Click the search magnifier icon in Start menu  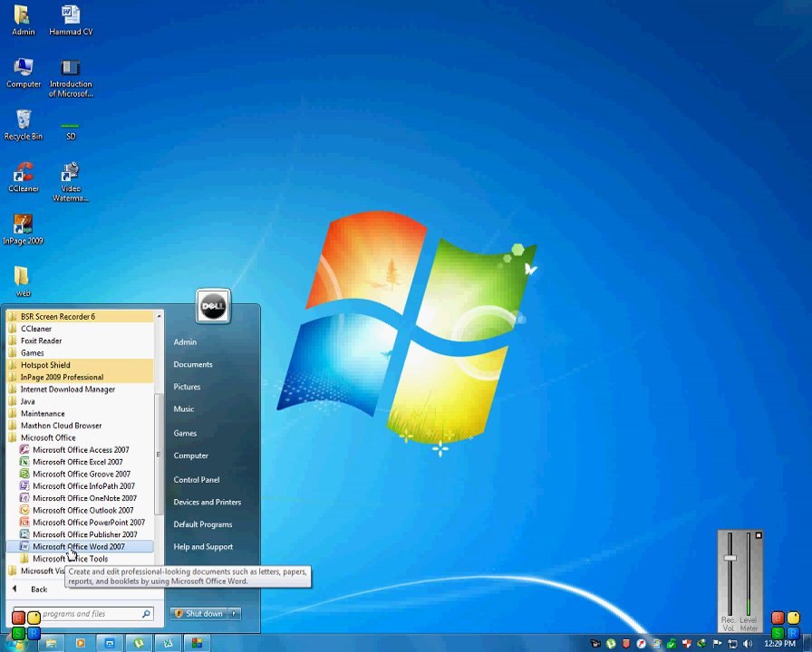point(146,614)
